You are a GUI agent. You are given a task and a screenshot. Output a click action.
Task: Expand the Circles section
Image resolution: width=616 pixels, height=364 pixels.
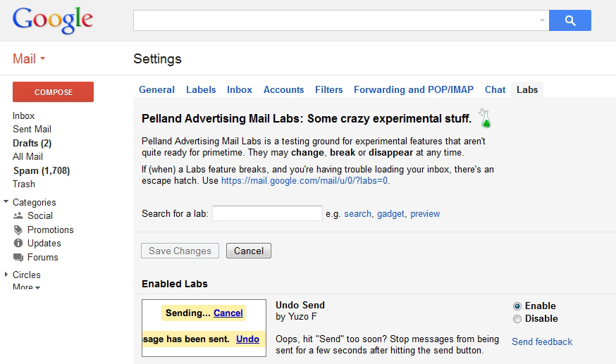pyautogui.click(x=6, y=275)
